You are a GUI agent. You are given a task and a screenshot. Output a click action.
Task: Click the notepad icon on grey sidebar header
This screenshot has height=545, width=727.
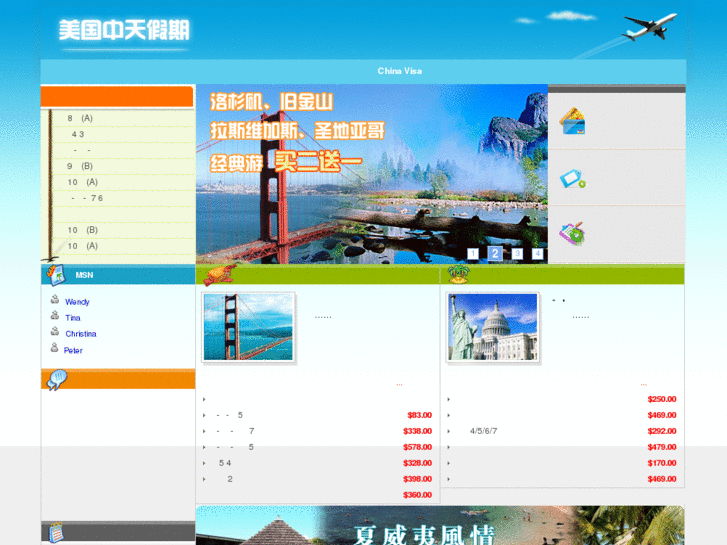tap(56, 532)
